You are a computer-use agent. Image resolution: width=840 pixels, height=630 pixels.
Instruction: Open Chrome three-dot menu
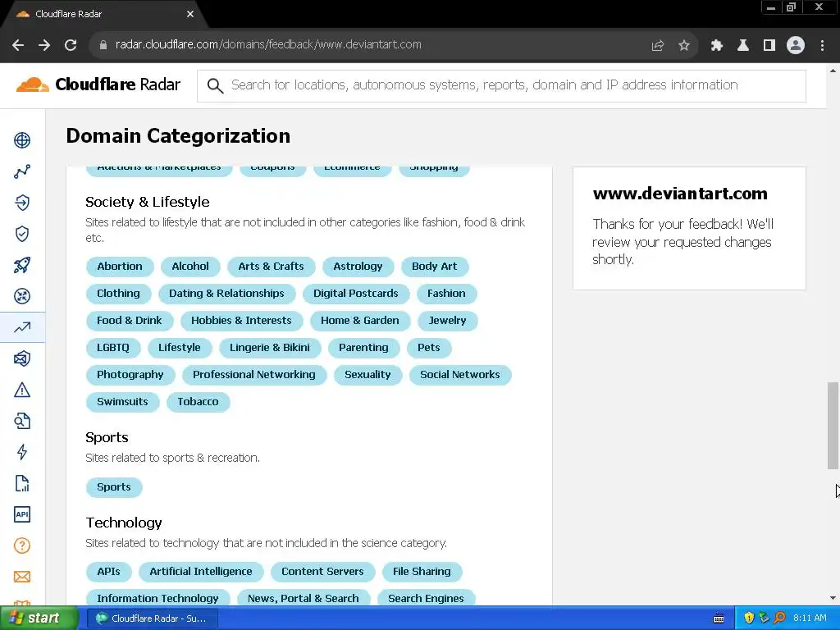point(822,46)
